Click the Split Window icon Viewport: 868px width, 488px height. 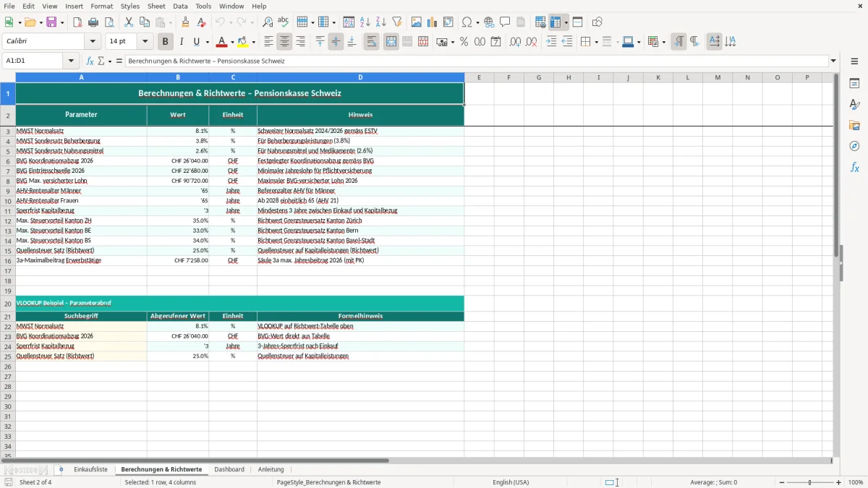pos(578,22)
